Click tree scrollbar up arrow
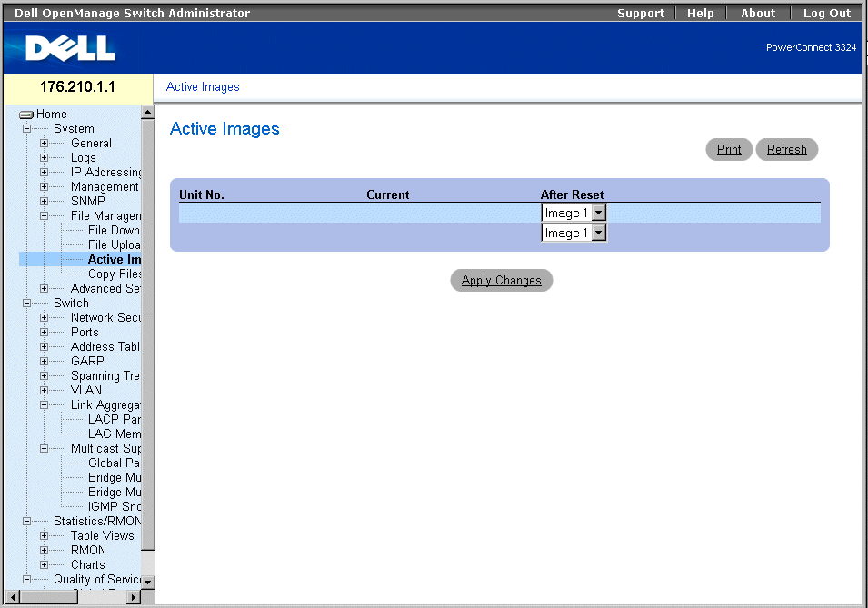 click(148, 113)
